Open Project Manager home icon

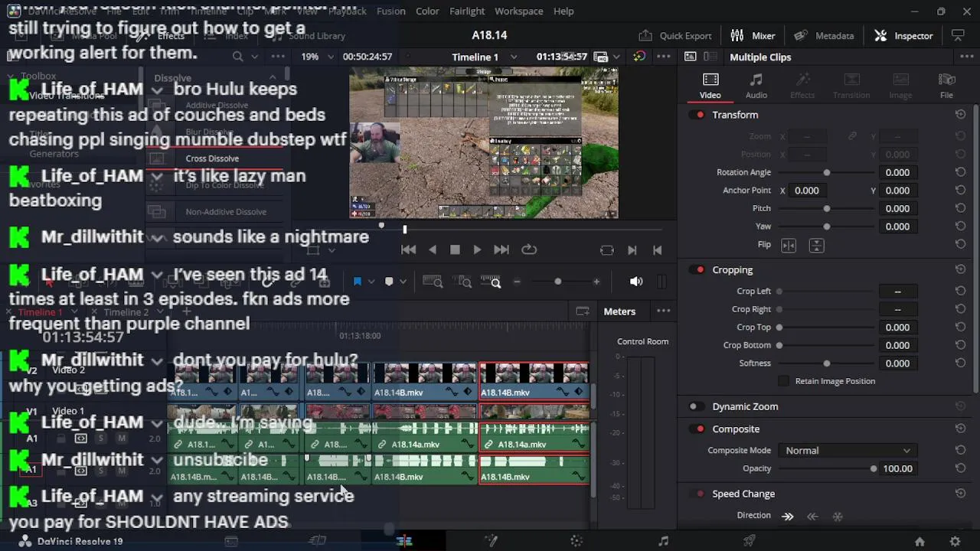pos(920,541)
